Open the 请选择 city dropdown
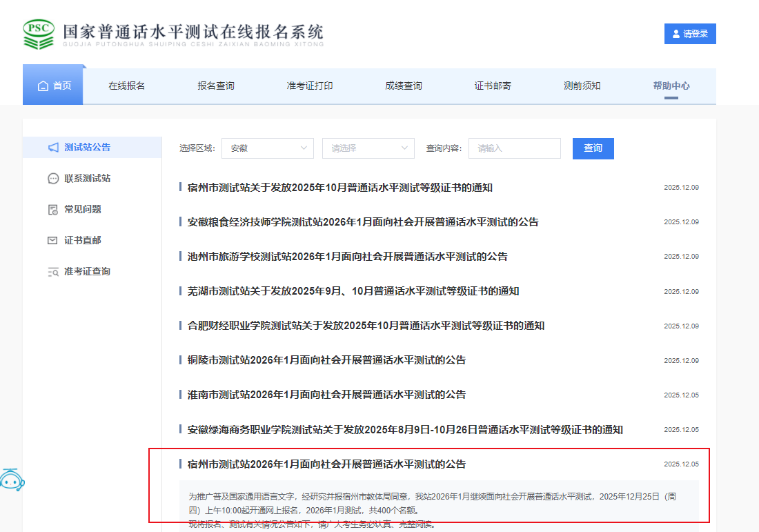The height and width of the screenshot is (532, 759). pyautogui.click(x=368, y=148)
